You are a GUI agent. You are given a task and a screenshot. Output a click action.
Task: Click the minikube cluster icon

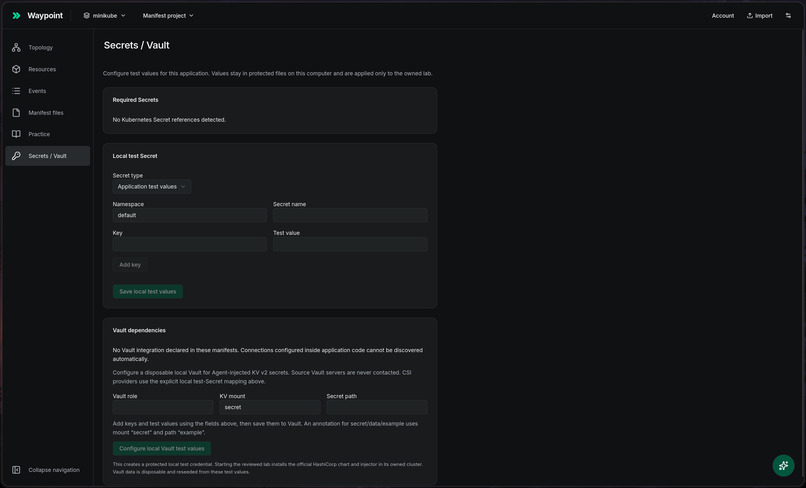tap(86, 15)
